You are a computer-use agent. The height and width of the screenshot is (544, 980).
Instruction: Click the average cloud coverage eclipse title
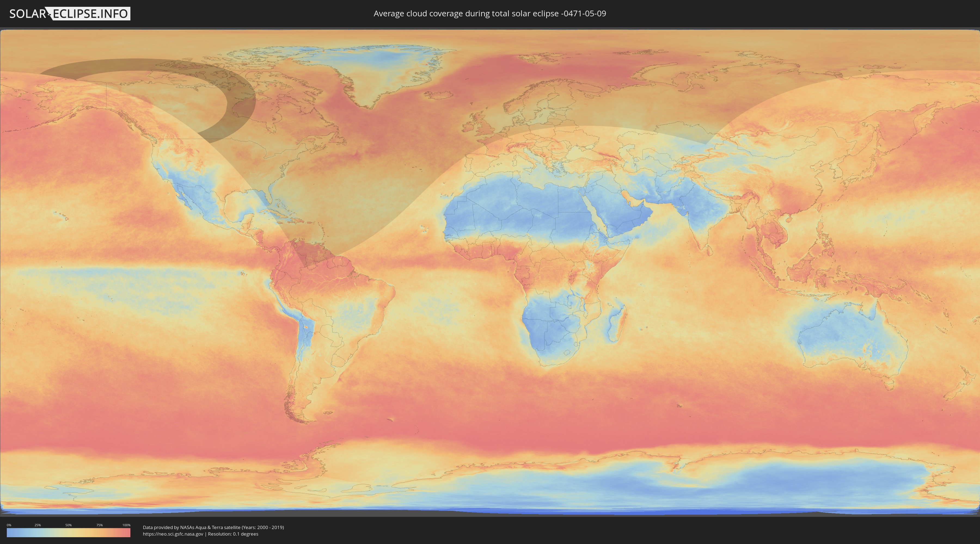[490, 14]
